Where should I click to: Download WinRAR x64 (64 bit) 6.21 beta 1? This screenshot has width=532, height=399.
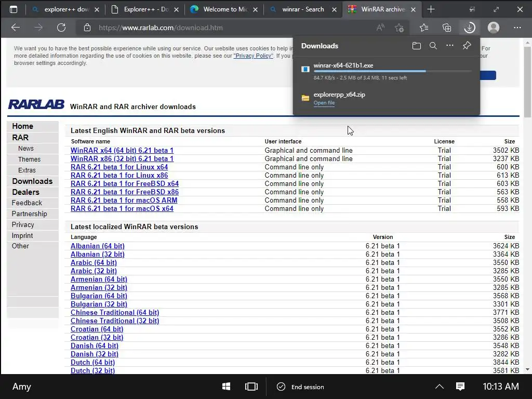122,150
